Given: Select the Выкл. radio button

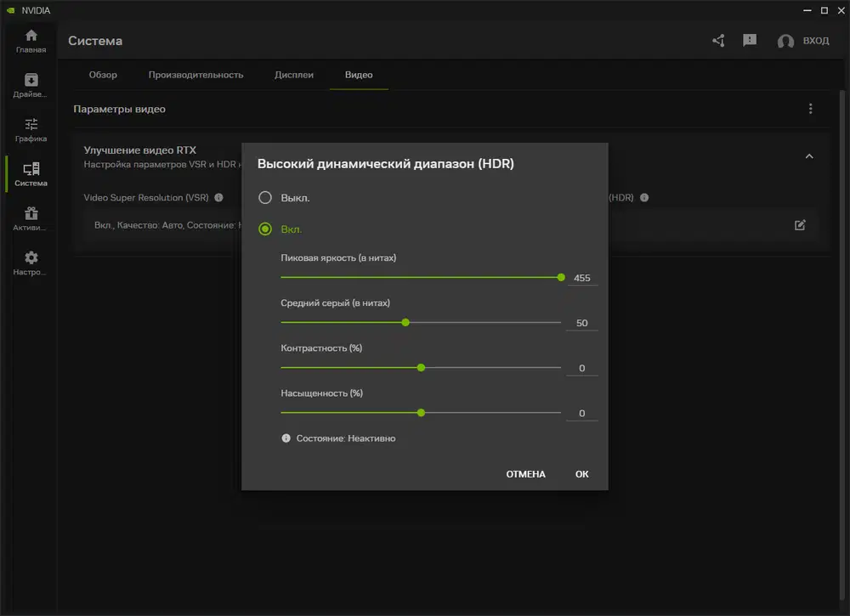Looking at the screenshot, I should coord(265,198).
